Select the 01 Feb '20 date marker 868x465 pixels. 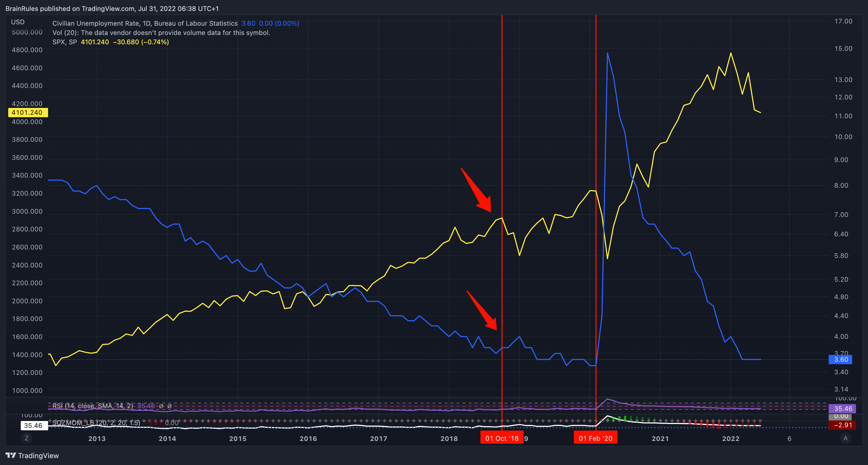pyautogui.click(x=595, y=438)
